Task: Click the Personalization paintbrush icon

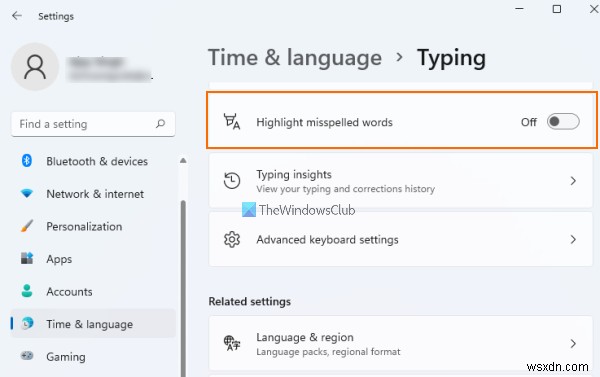Action: pyautogui.click(x=27, y=226)
